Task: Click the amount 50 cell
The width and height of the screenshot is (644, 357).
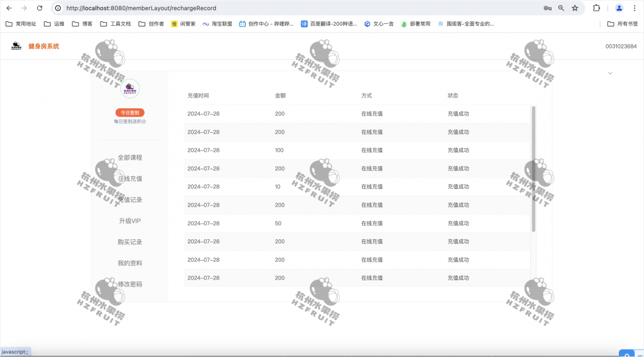Action: click(278, 224)
